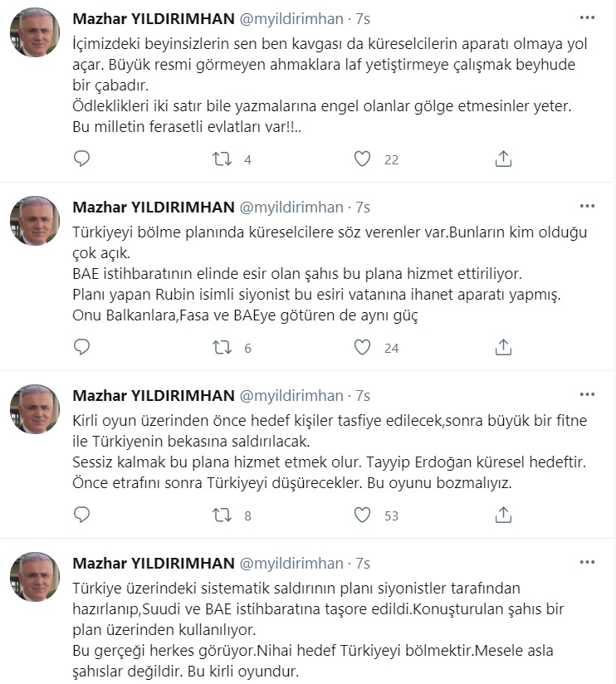Open more options on the fourth tweet
Image resolution: width=616 pixels, height=684 pixels.
coord(587,562)
